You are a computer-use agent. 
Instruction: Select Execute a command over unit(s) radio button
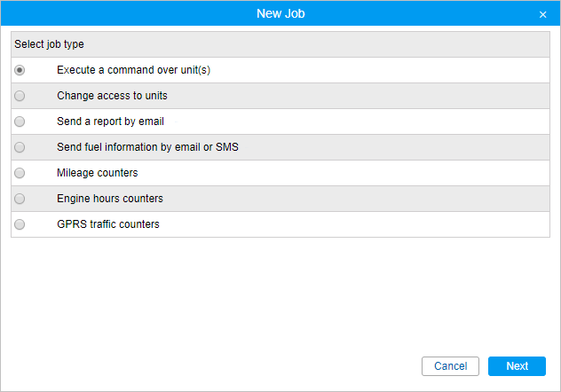[x=20, y=70]
